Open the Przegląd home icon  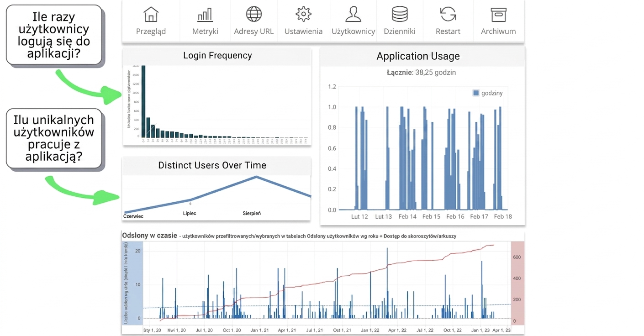point(151,15)
